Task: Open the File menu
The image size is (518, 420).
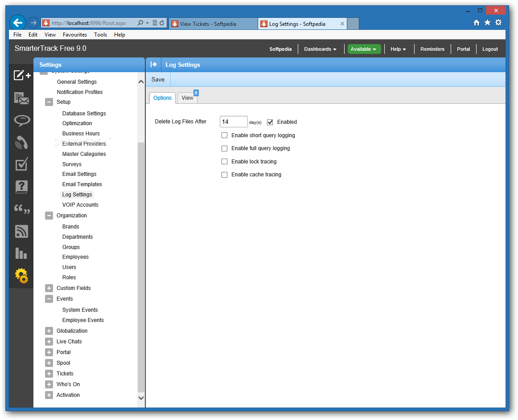Action: click(17, 35)
